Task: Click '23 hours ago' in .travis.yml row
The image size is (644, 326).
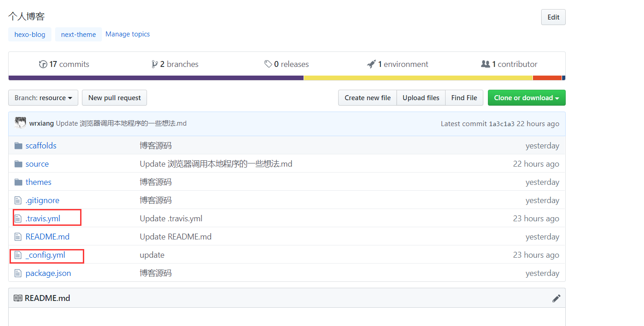Action: click(x=536, y=219)
